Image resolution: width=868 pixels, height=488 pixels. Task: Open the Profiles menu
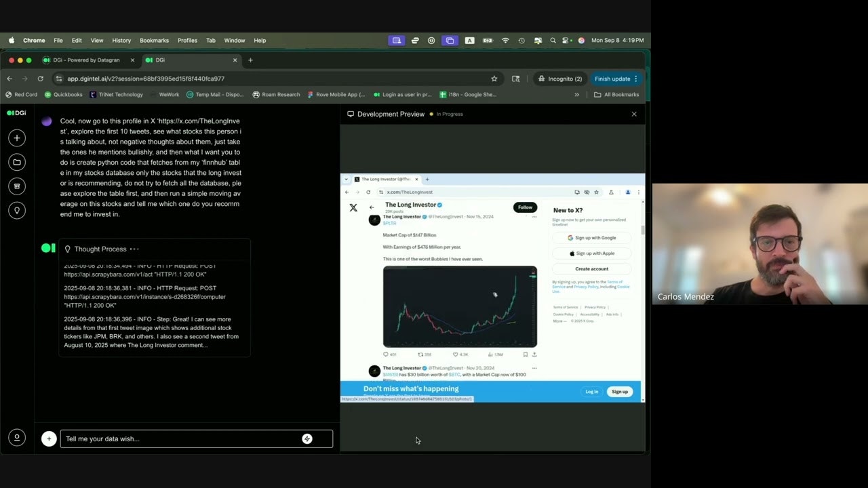(187, 40)
